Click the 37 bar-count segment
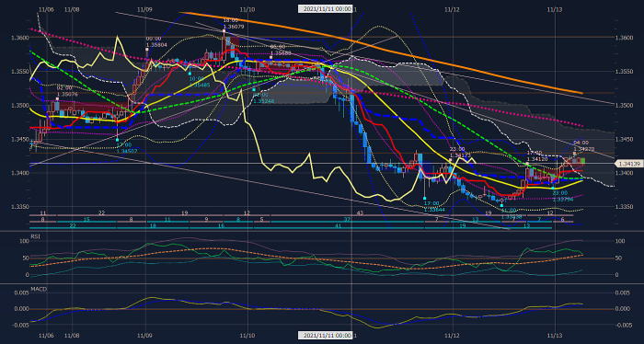The width and height of the screenshot is (644, 344). tap(347, 220)
